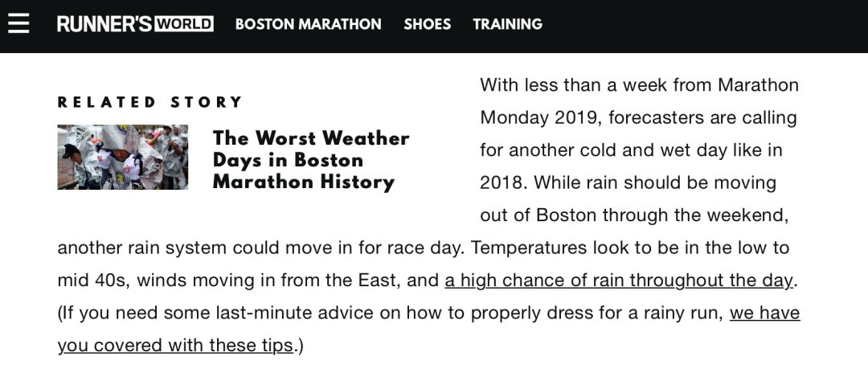Click the WORLD box in the logo
868x373 pixels.
[x=184, y=24]
